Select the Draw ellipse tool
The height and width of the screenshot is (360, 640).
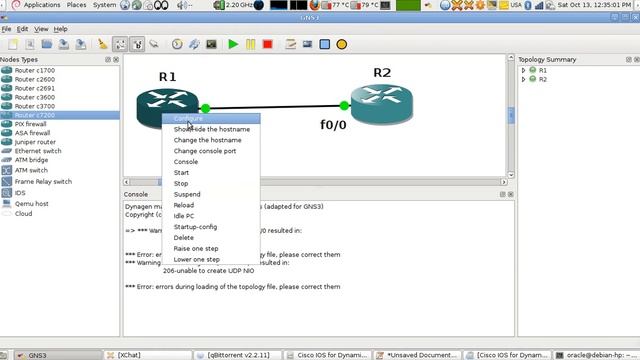click(x=342, y=44)
